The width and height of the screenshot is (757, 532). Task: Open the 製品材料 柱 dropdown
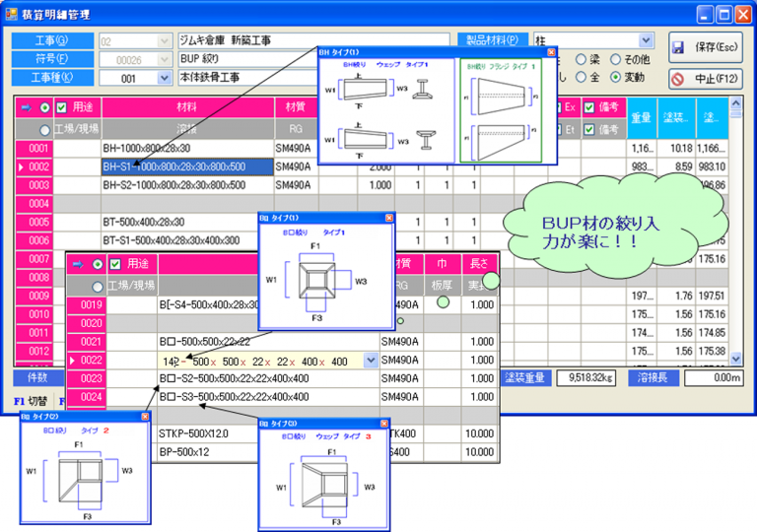(646, 40)
